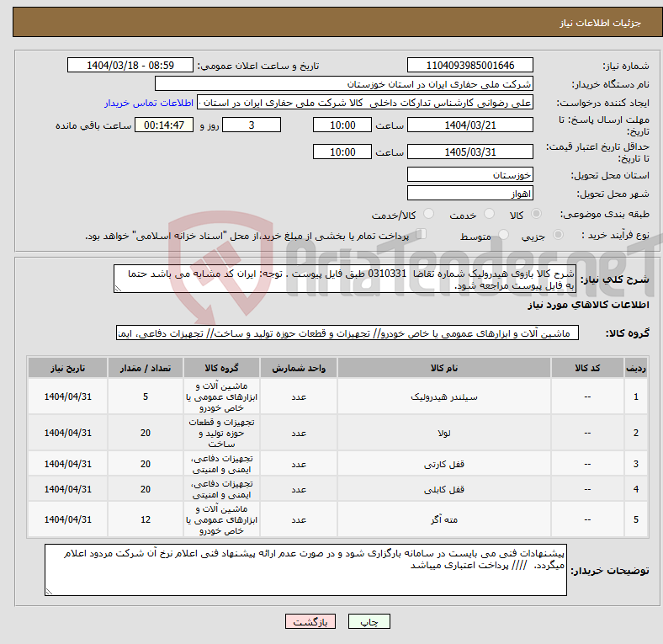The image size is (663, 644).
Task: Click the چاپ print button
Action: pyautogui.click(x=369, y=622)
